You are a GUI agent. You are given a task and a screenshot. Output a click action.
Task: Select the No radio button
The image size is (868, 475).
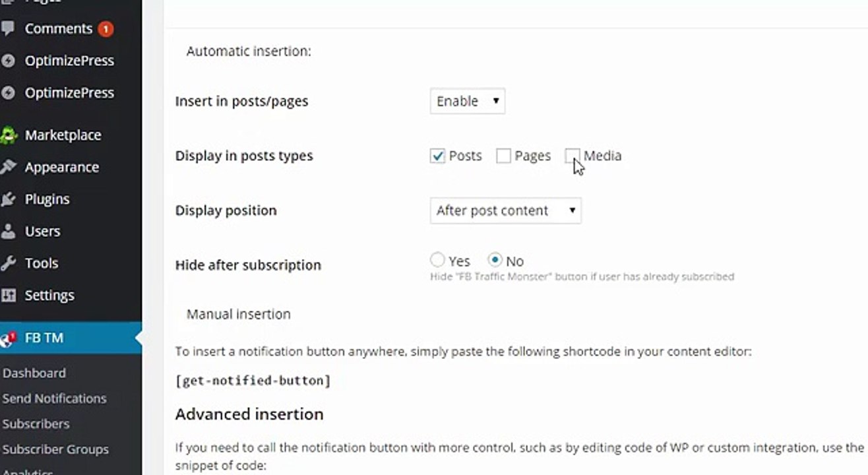point(495,260)
